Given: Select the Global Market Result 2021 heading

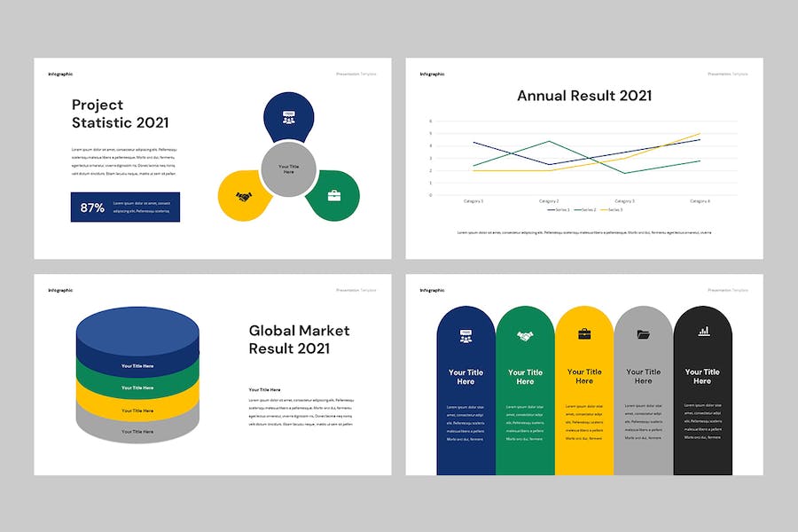Looking at the screenshot, I should (299, 340).
